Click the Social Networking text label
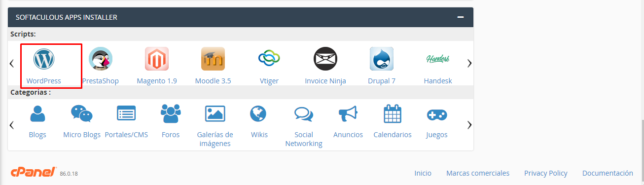Image resolution: width=644 pixels, height=185 pixels. pos(304,139)
